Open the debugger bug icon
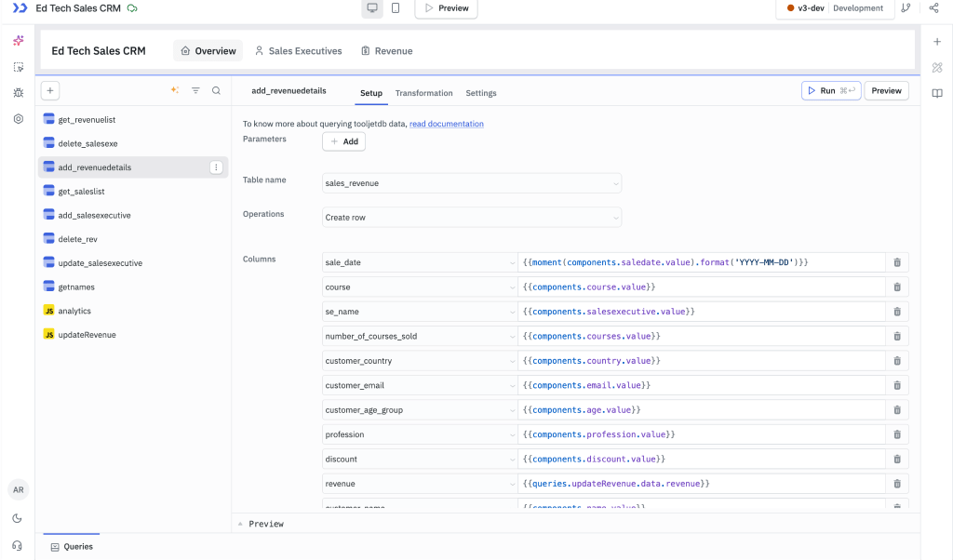Image resolution: width=953 pixels, height=560 pixels. (x=19, y=93)
